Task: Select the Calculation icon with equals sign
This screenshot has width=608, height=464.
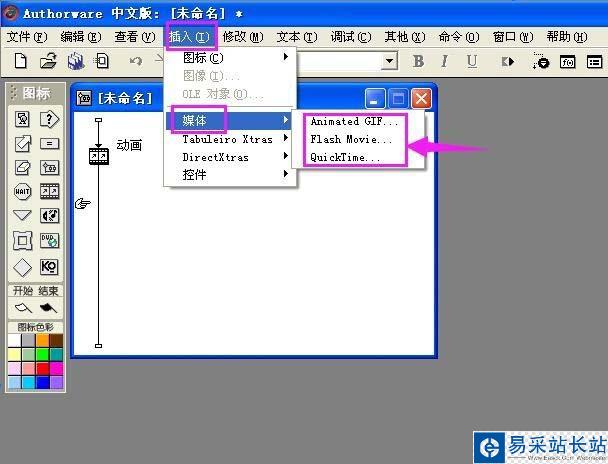Action: (50, 144)
